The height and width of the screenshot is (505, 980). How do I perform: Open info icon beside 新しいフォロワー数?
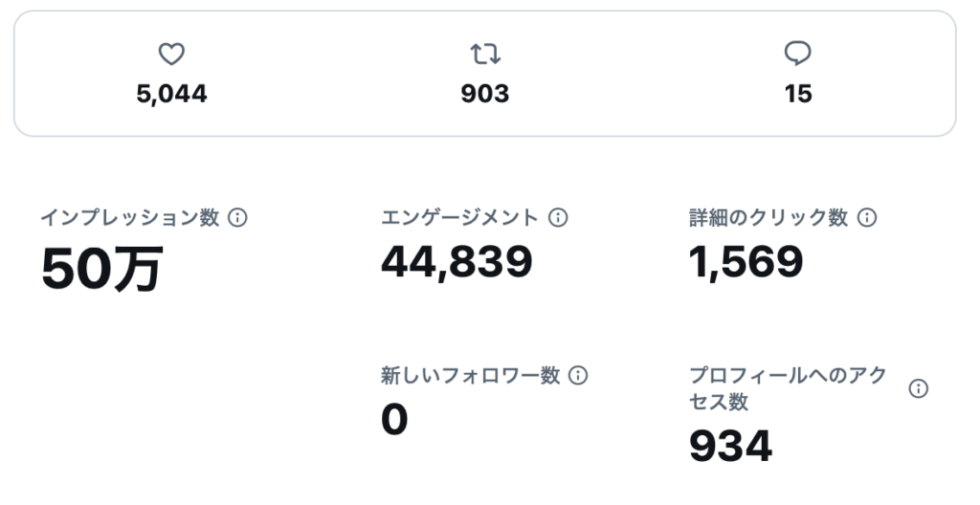click(578, 376)
